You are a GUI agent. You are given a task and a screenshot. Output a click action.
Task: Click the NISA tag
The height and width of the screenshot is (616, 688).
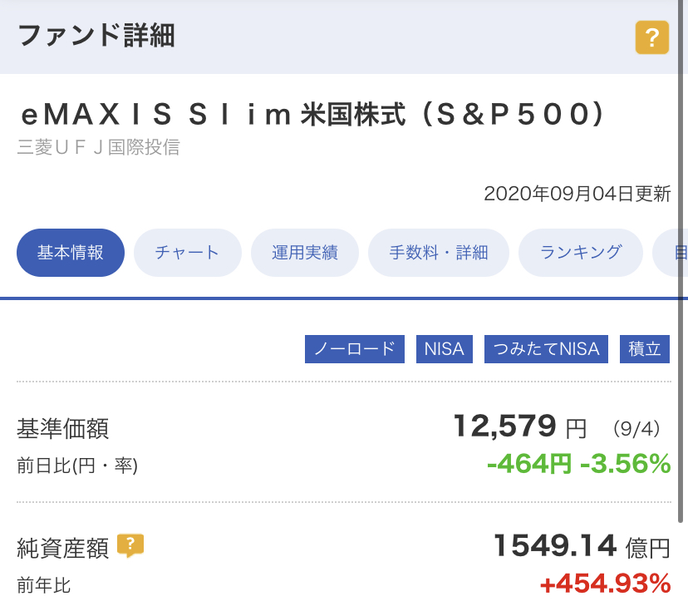coord(444,349)
